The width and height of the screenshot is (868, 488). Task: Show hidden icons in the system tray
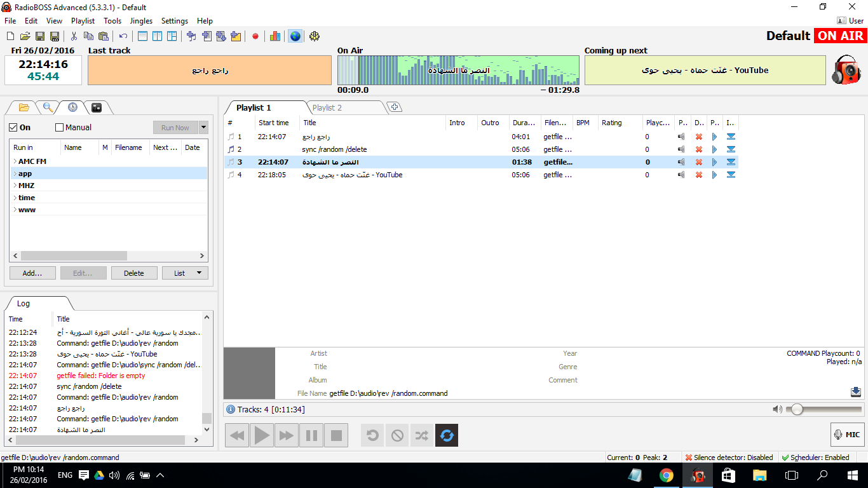point(160,475)
